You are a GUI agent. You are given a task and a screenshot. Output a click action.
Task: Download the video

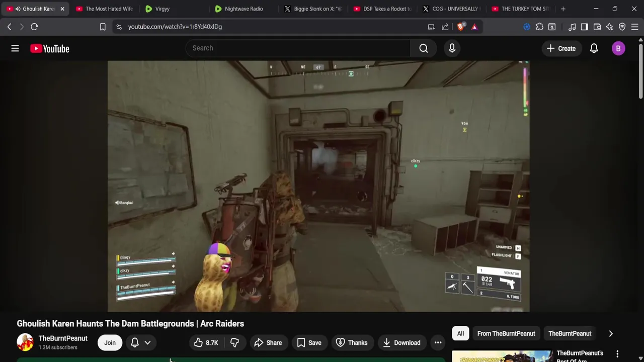(401, 342)
